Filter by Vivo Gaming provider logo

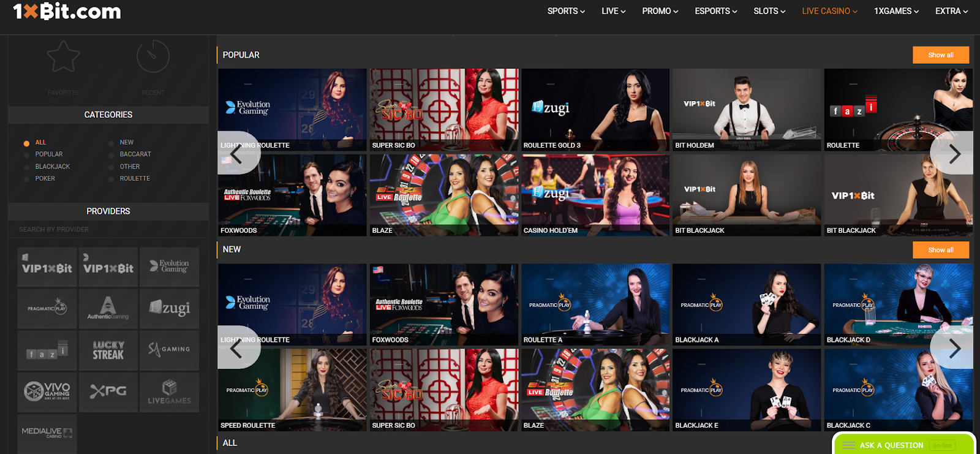(47, 392)
